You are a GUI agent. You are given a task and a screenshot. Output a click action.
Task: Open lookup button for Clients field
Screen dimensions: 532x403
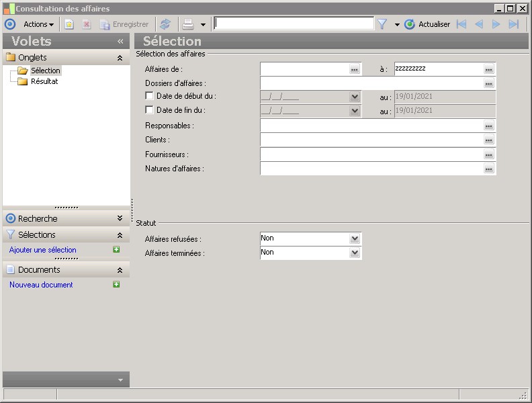tap(488, 140)
